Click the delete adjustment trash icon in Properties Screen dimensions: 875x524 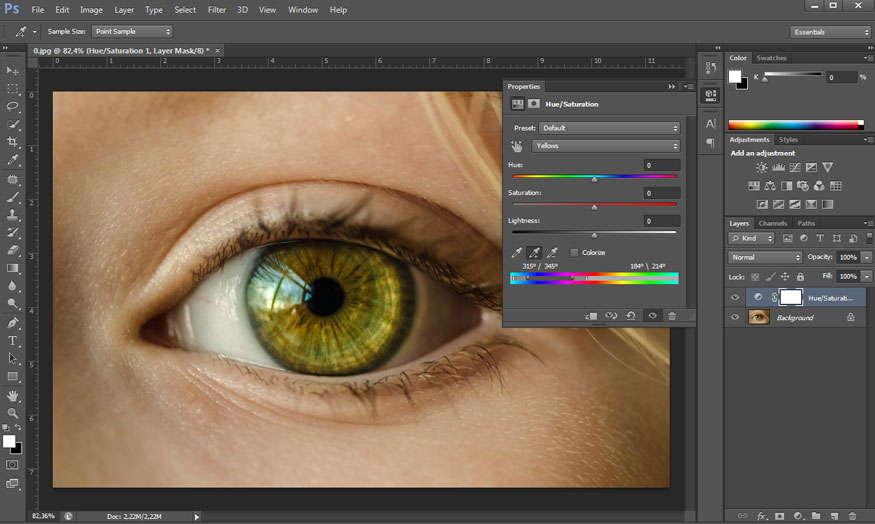(672, 316)
